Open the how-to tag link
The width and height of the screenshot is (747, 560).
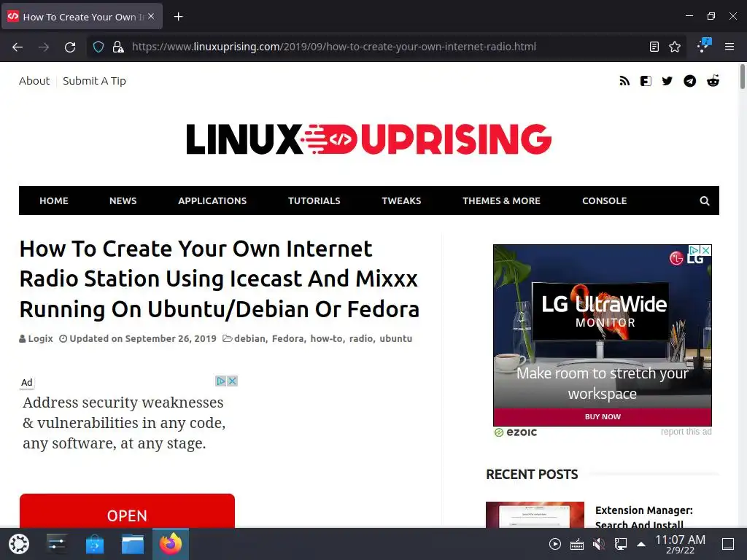pos(326,338)
